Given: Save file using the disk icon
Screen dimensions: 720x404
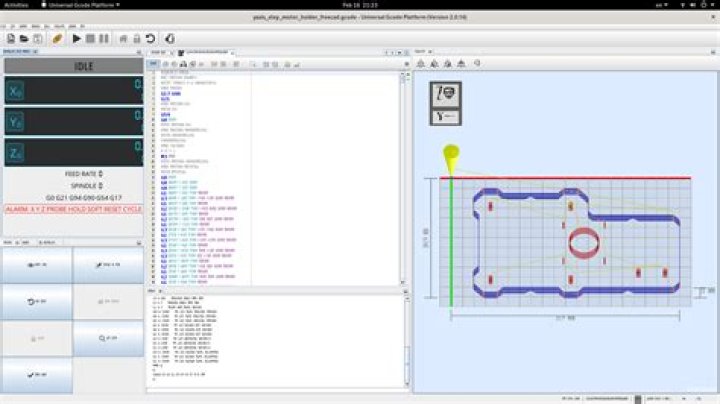Looking at the screenshot, I should (38, 39).
